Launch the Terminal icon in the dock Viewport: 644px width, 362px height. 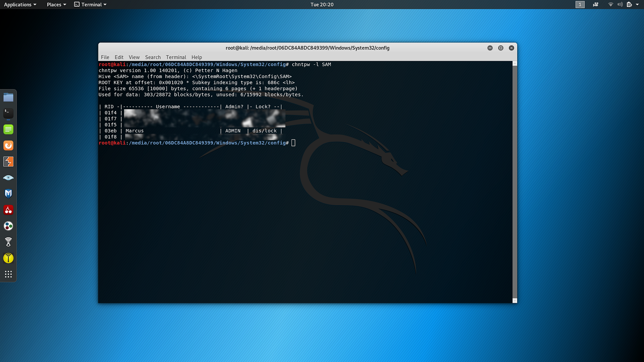tap(8, 113)
